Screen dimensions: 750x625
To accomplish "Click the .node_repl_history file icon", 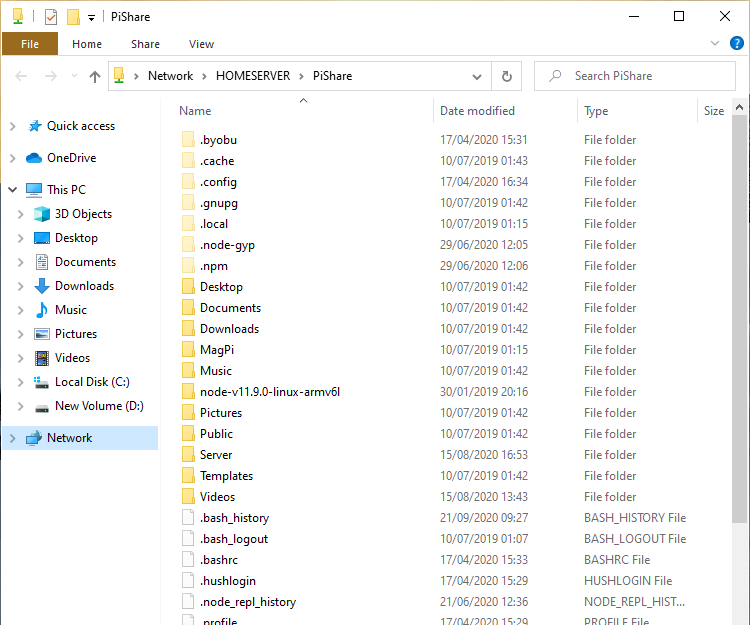I will click(x=188, y=602).
